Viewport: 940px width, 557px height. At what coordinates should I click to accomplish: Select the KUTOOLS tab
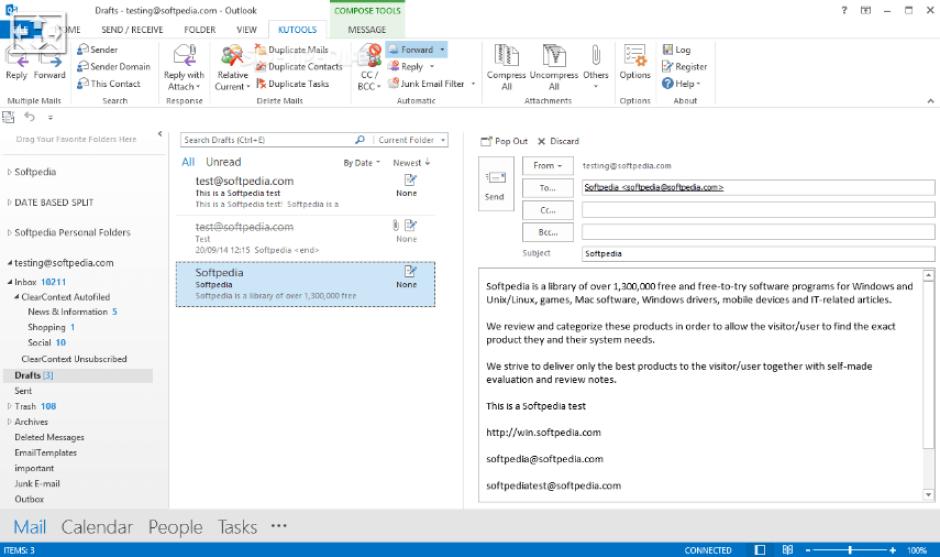click(297, 29)
